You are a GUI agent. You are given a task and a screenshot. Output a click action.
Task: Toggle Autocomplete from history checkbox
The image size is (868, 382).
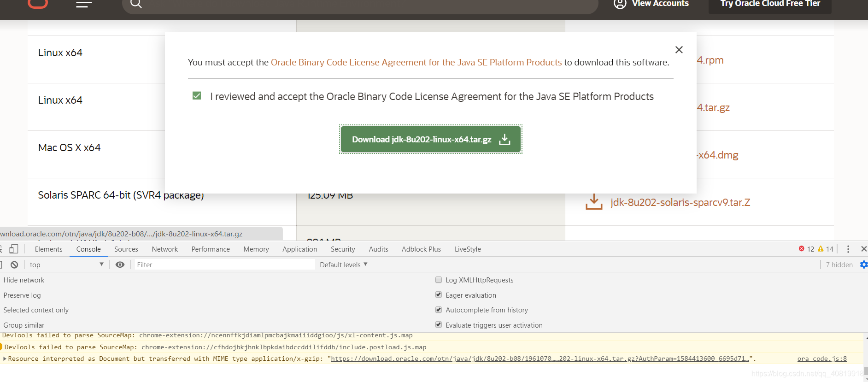439,310
